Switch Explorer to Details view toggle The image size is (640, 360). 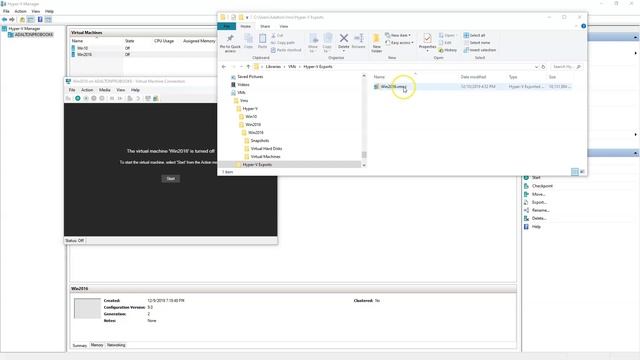pos(575,172)
